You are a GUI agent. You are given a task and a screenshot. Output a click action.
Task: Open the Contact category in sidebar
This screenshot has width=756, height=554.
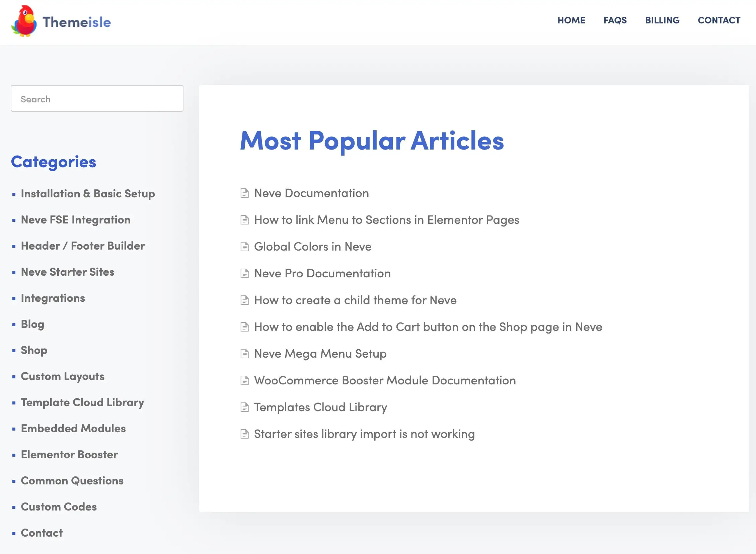click(x=42, y=533)
